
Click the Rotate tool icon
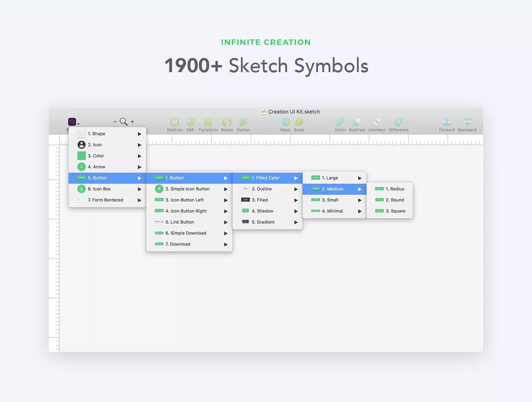[x=227, y=122]
